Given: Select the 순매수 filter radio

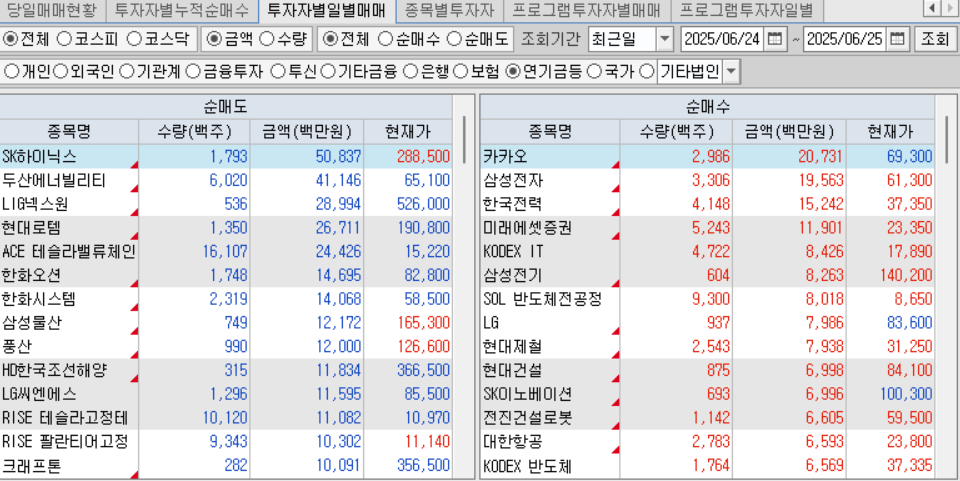Looking at the screenshot, I should (x=385, y=39).
